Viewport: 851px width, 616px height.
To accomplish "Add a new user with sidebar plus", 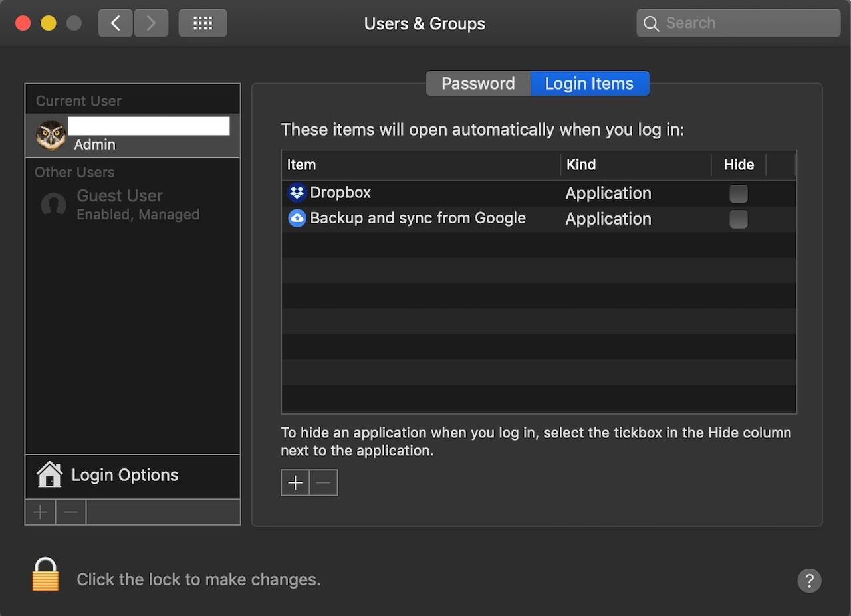I will click(x=40, y=512).
